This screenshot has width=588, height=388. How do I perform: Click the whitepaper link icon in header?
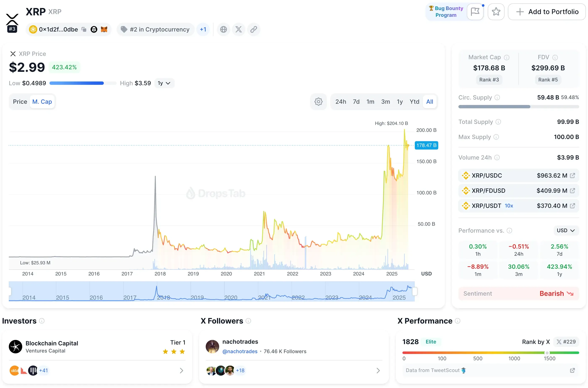coord(254,29)
